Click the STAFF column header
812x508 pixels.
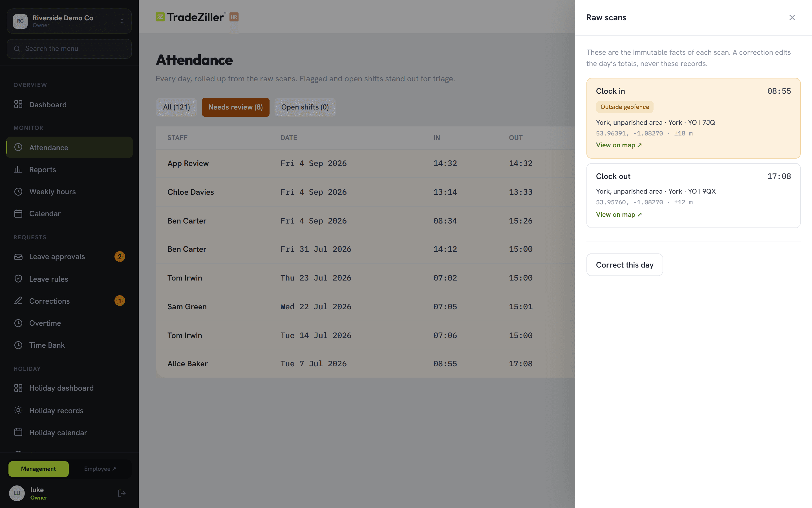click(178, 138)
